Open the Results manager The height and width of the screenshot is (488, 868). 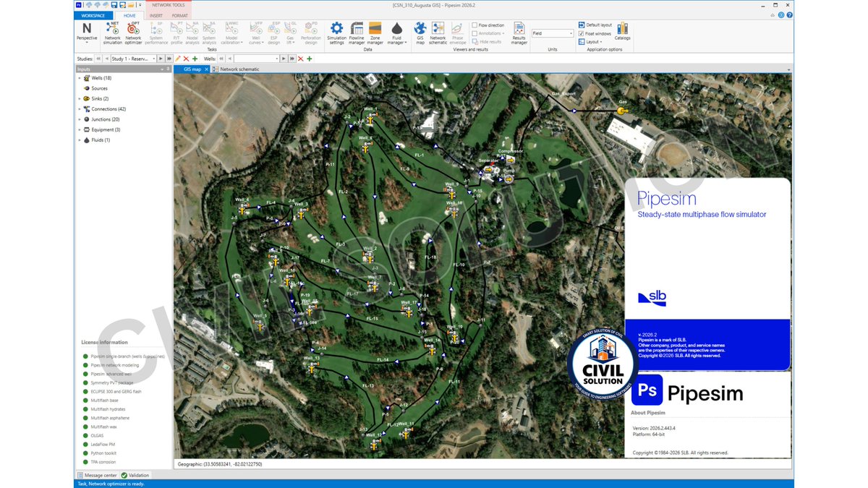pos(519,32)
